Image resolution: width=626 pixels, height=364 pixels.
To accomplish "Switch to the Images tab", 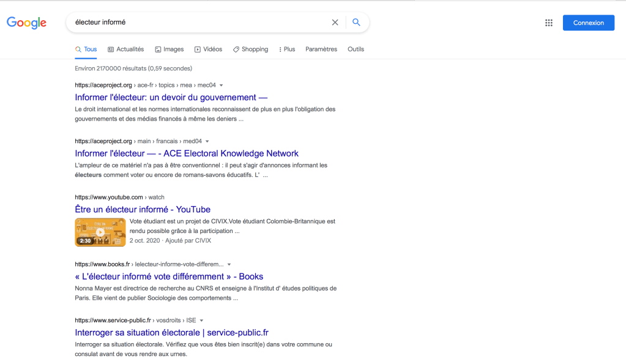I will tap(169, 49).
